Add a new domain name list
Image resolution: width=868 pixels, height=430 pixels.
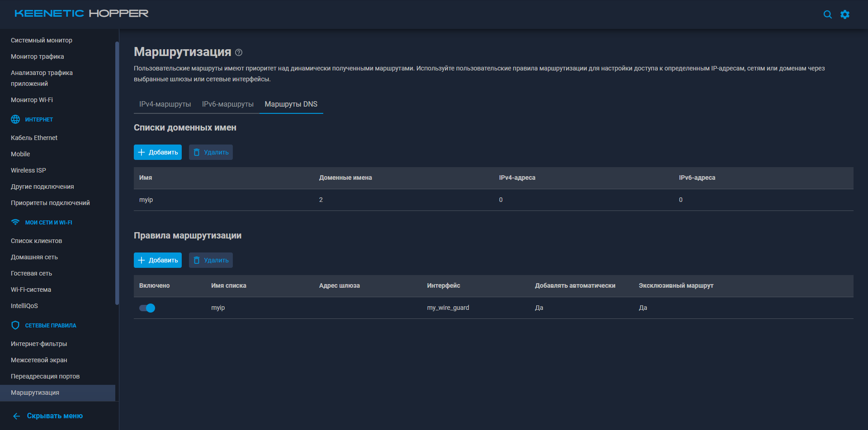point(157,152)
